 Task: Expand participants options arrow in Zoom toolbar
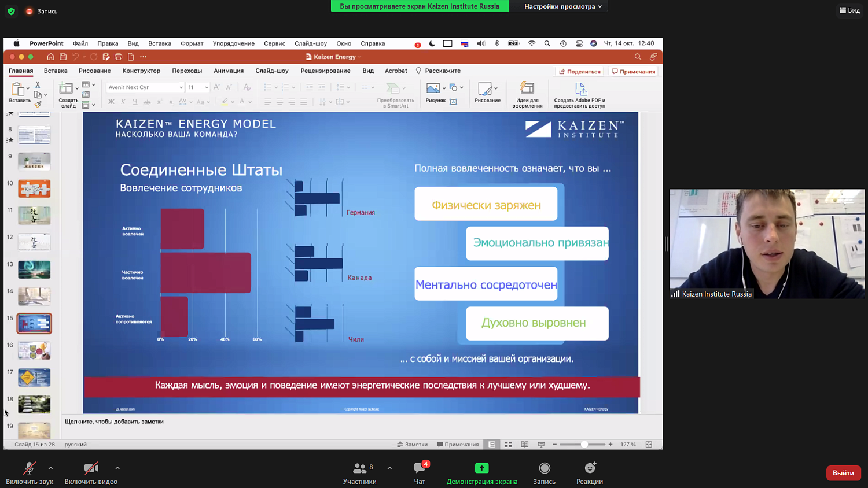click(389, 468)
